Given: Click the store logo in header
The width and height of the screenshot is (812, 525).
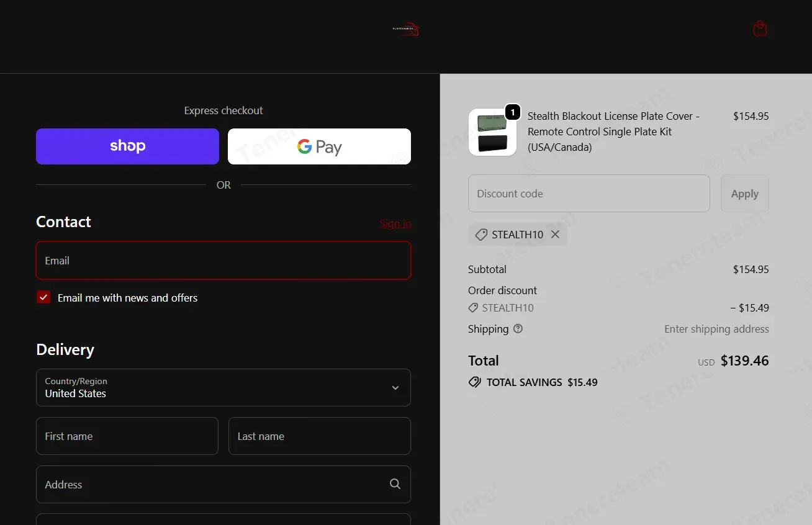Looking at the screenshot, I should tap(406, 29).
